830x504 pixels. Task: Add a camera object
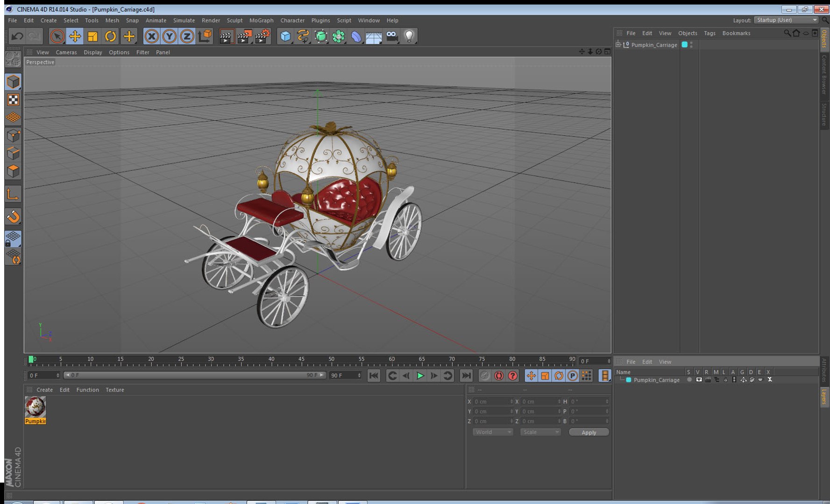392,36
